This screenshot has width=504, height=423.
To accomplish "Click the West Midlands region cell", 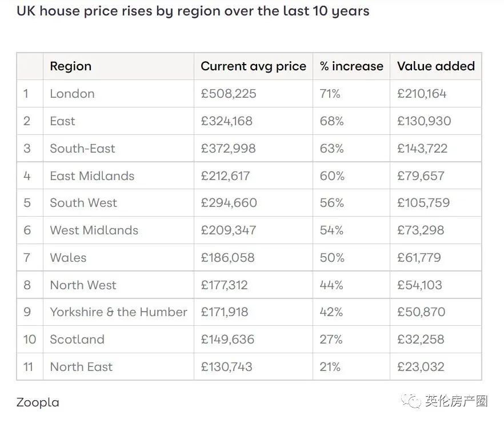I will (x=94, y=230).
